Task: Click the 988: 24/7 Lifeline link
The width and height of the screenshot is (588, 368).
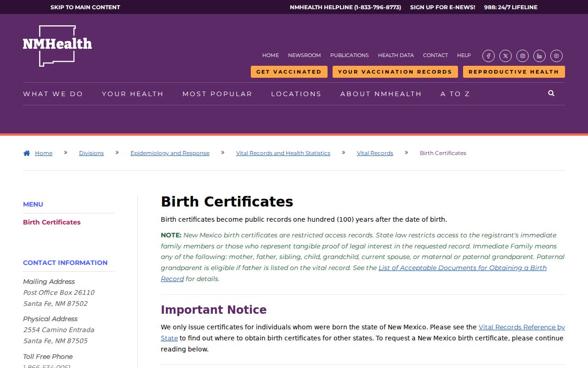Action: (x=511, y=7)
